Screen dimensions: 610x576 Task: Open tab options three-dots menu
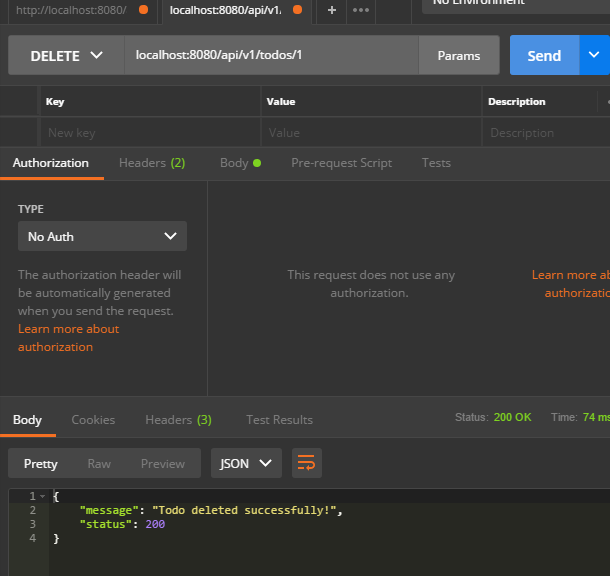pyautogui.click(x=361, y=10)
